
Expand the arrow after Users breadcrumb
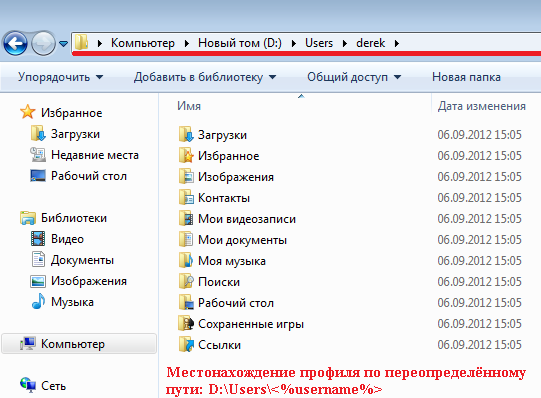(345, 43)
